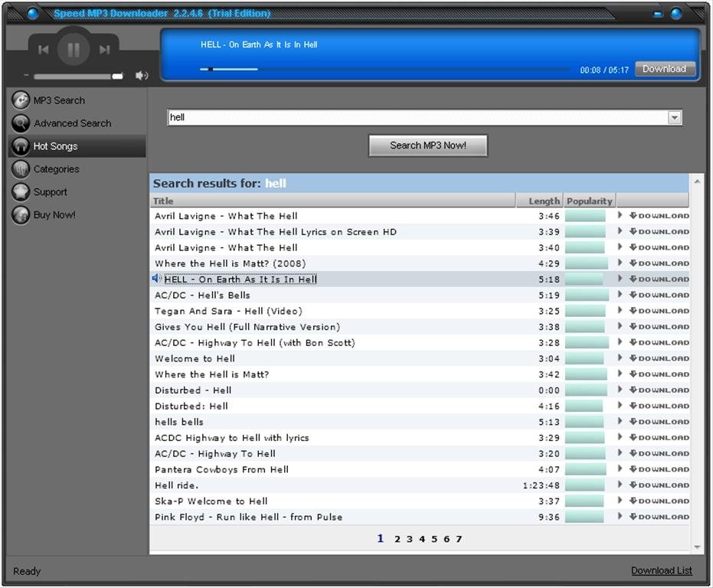
Task: Click the Buy Now globe icon
Action: (x=21, y=214)
